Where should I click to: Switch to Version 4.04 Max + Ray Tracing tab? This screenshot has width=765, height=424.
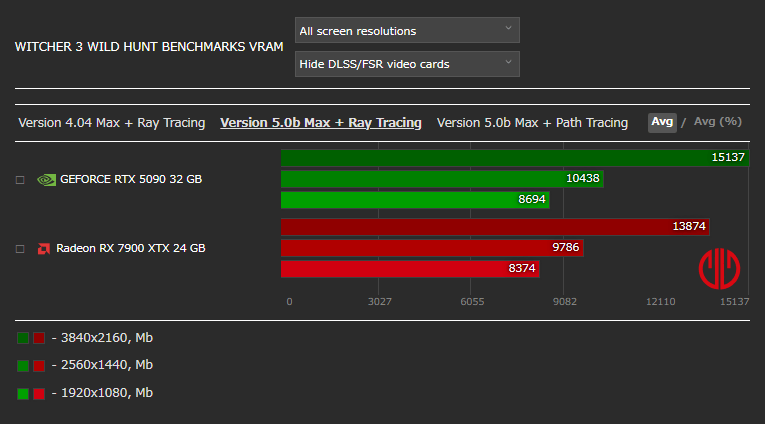pos(112,122)
